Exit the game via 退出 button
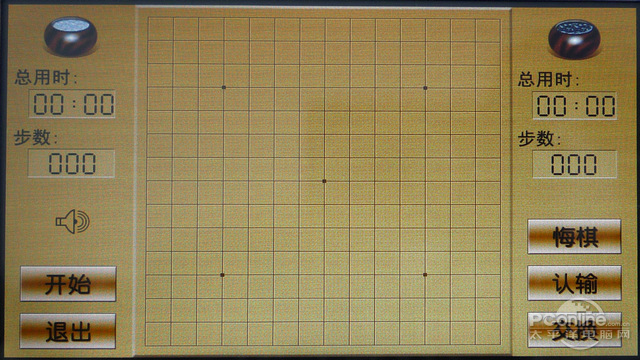Screen dimensions: 640x360 (68, 331)
